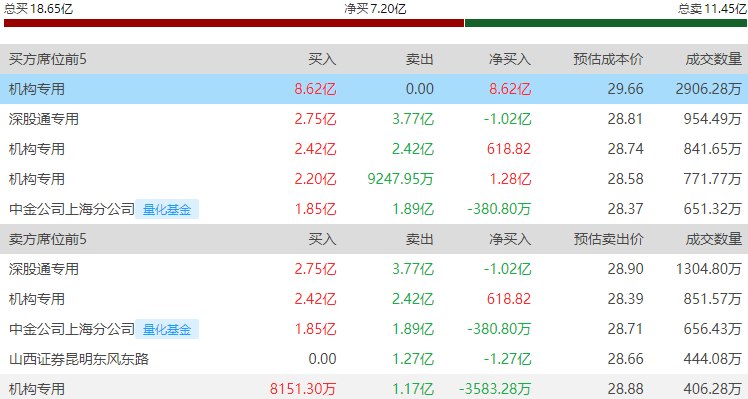Image resolution: width=748 pixels, height=399 pixels.
Task: Click the 预估卖出价 column header
Action: coord(608,239)
